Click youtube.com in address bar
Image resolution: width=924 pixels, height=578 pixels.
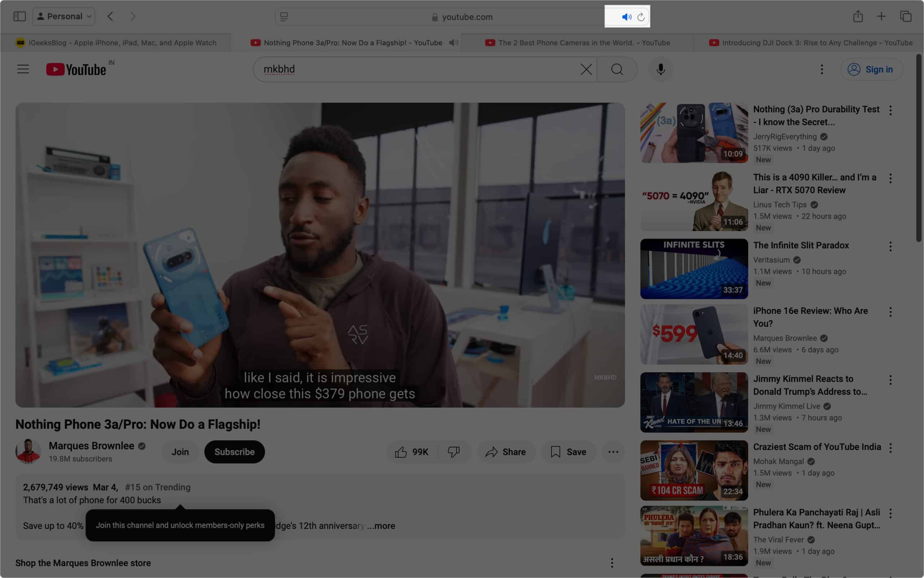(467, 17)
